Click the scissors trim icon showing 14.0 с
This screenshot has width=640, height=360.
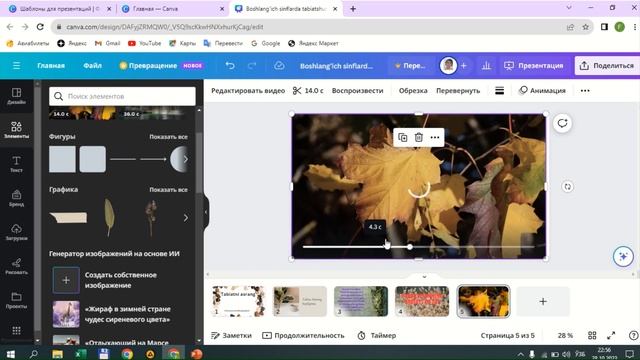308,91
